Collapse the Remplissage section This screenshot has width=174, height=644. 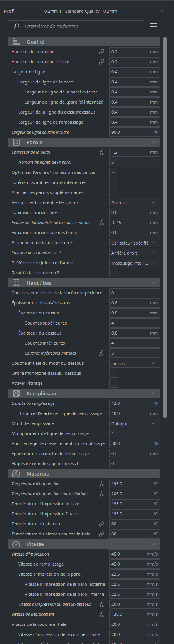84,393
